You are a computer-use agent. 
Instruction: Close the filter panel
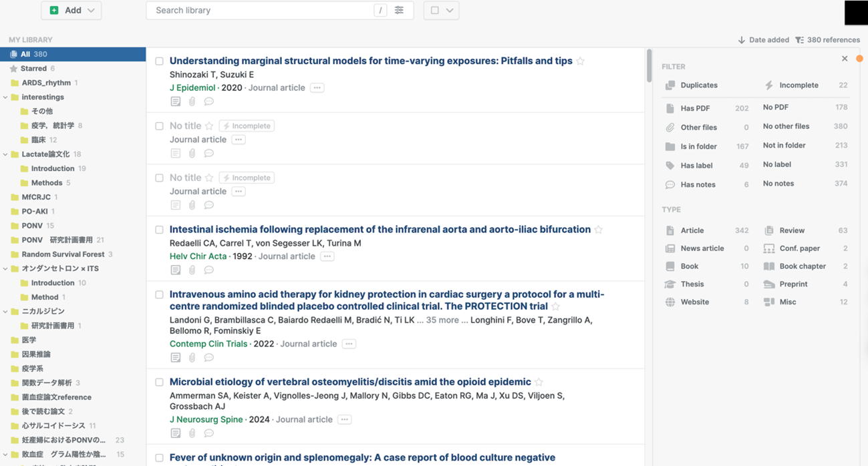(845, 59)
